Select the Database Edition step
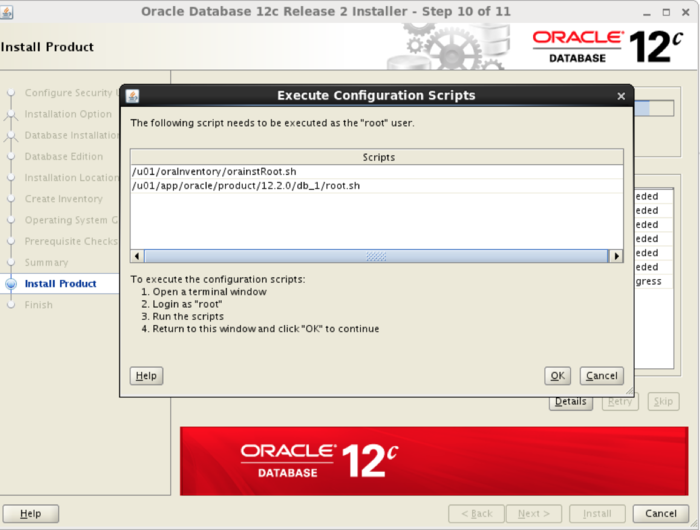 click(64, 156)
